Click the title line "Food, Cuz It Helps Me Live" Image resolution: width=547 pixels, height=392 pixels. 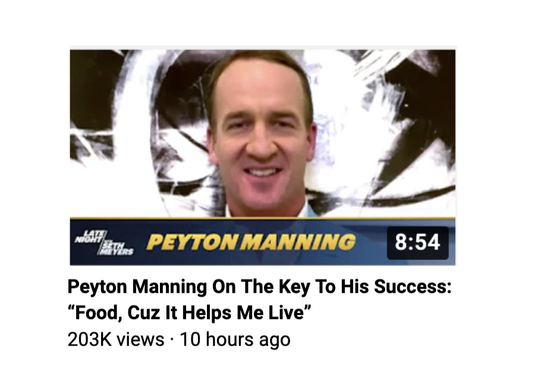pyautogui.click(x=189, y=312)
